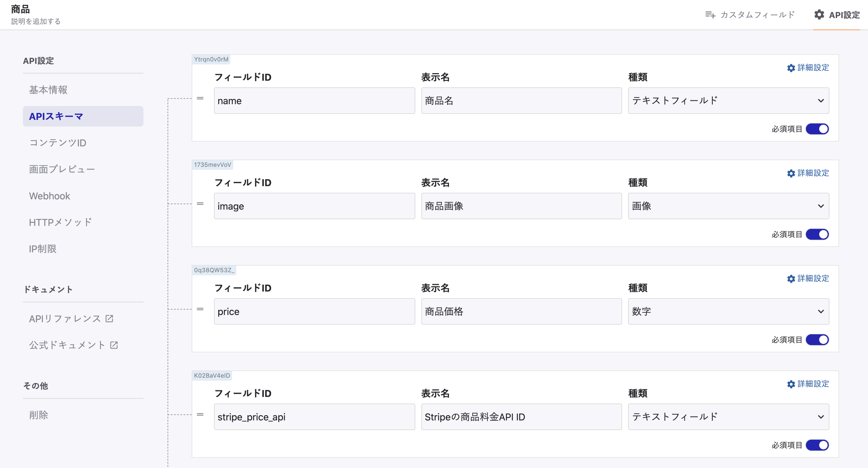Click the drag handle beside the price field
This screenshot has height=468, width=868.
[200, 309]
